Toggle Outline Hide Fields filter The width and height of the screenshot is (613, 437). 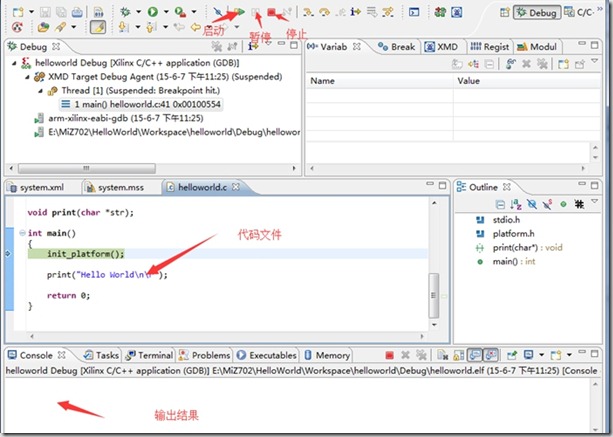(x=531, y=204)
